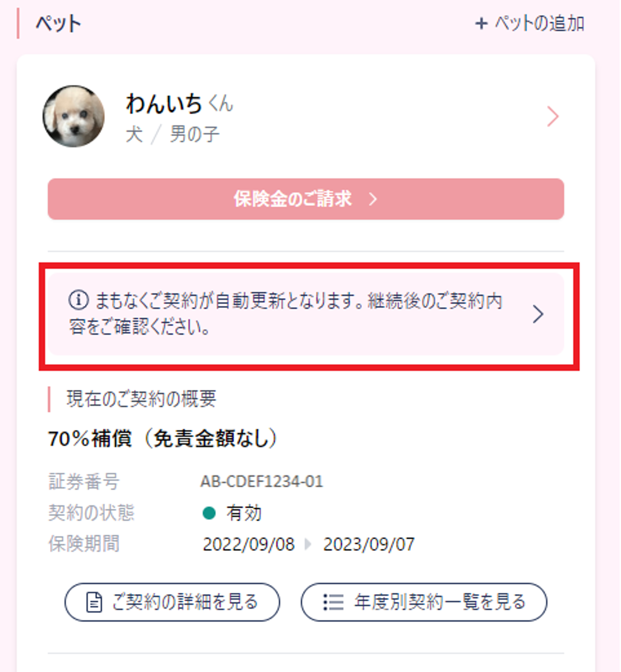Open the ペットの追加 link
This screenshot has width=621, height=672.
[530, 24]
